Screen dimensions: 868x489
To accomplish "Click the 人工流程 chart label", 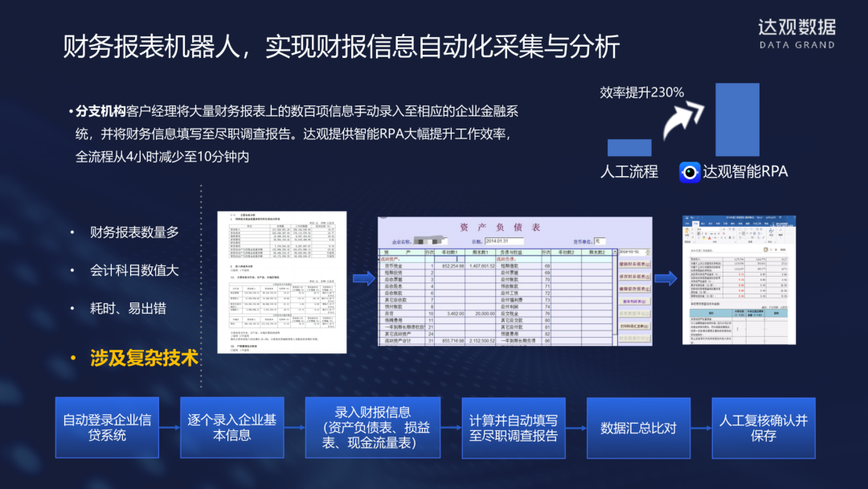I will 629,171.
